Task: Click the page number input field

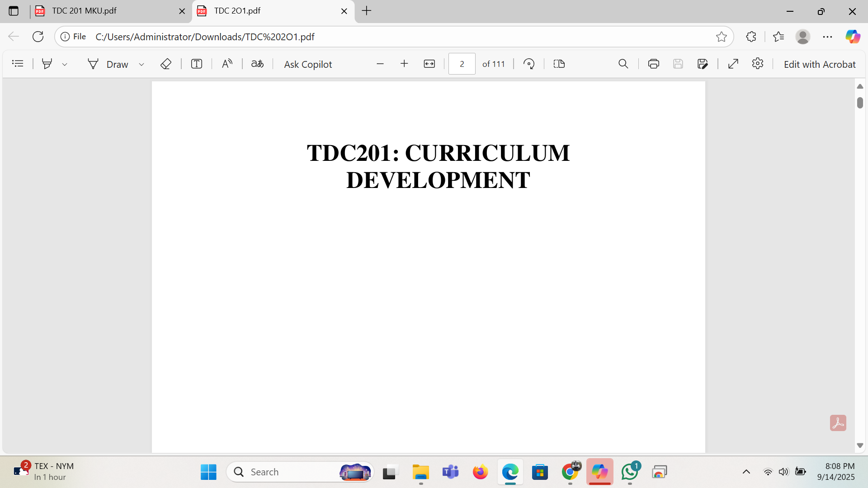Action: pos(462,64)
